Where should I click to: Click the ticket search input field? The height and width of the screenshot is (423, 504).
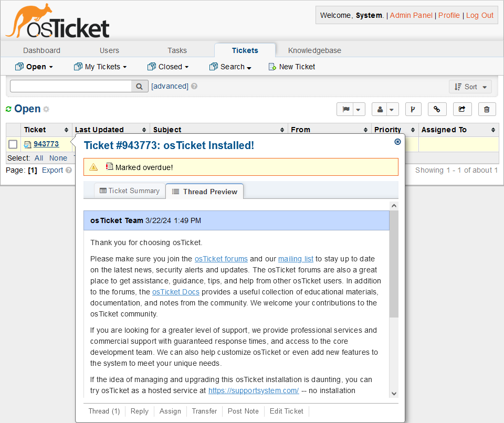(x=71, y=86)
